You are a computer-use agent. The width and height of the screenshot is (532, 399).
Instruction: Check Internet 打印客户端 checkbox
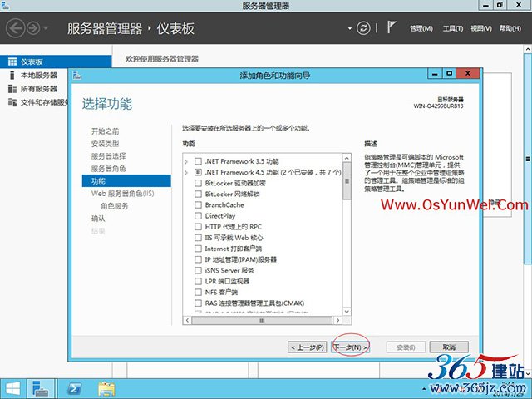pos(198,249)
